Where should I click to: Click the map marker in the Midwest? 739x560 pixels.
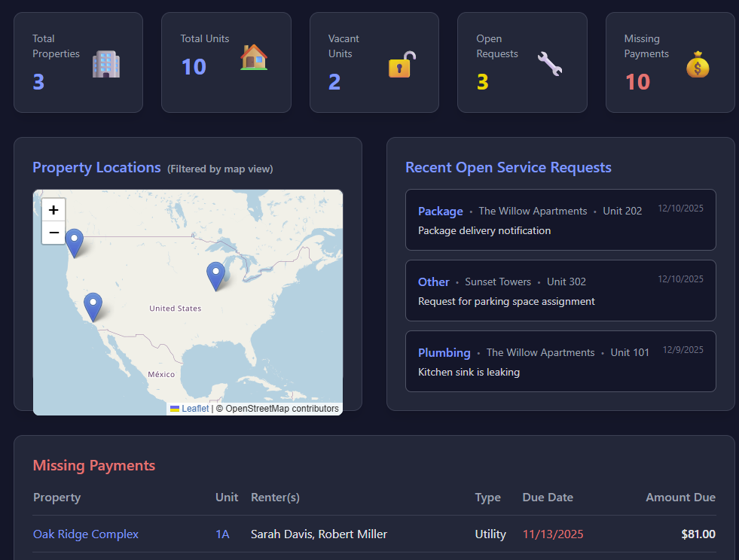[x=215, y=275]
